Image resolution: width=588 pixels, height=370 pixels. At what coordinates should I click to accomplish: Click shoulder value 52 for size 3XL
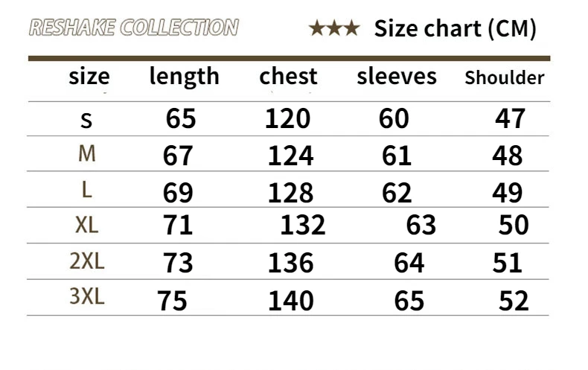[x=514, y=301]
